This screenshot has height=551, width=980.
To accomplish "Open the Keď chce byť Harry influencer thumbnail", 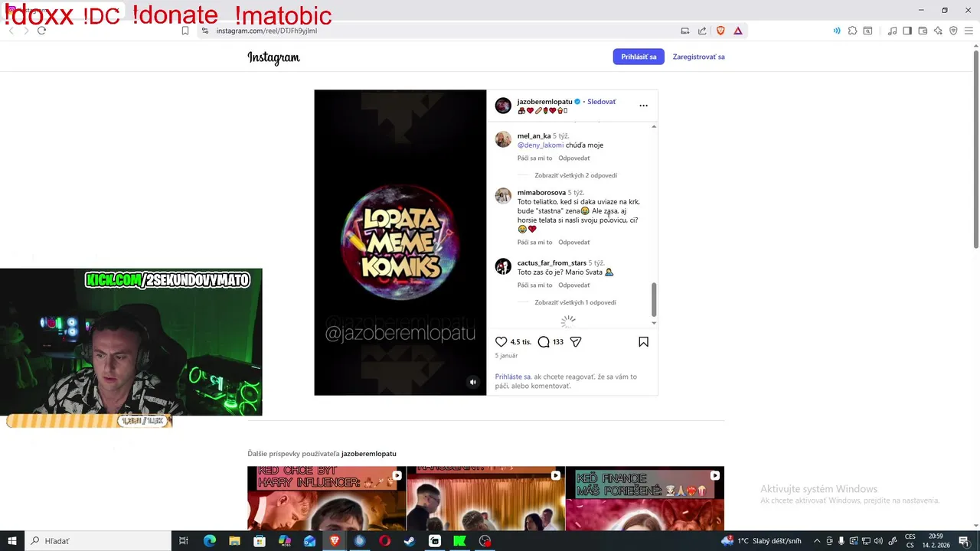I will pyautogui.click(x=326, y=498).
